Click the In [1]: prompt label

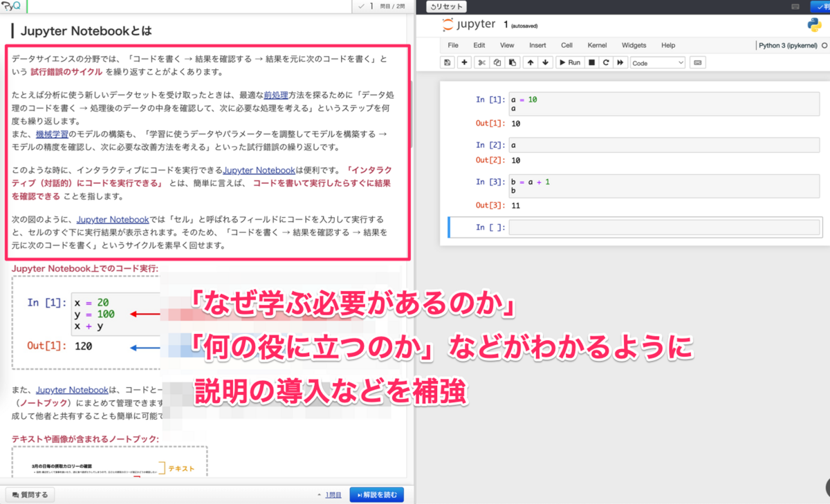[490, 100]
